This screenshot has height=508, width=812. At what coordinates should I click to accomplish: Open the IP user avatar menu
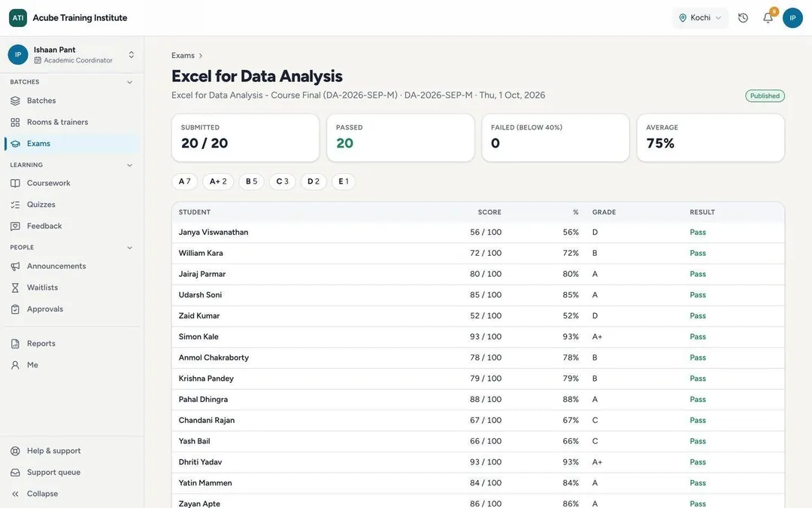[x=792, y=17]
